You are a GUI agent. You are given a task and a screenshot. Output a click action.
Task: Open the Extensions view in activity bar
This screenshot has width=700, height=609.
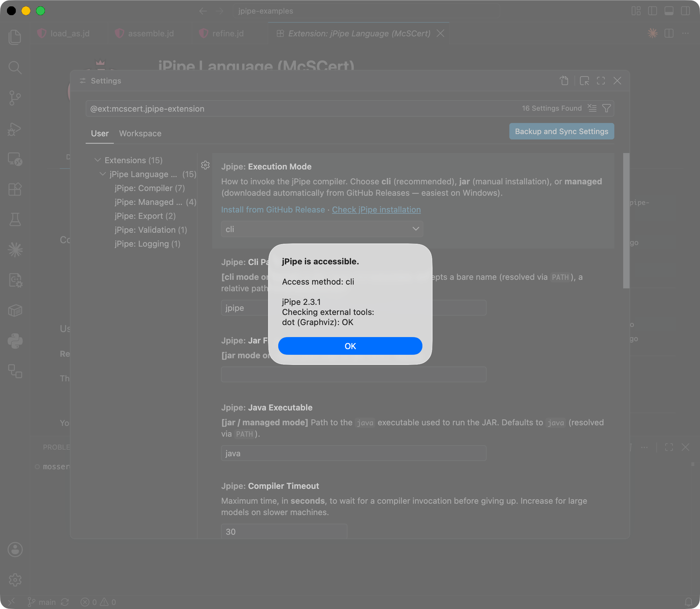[15, 189]
